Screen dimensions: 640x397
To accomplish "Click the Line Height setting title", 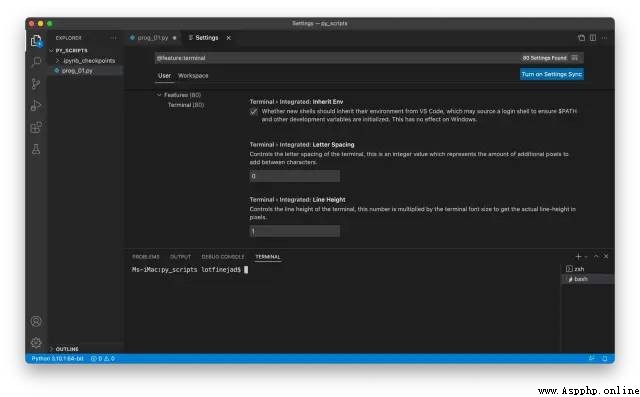I will [x=298, y=200].
